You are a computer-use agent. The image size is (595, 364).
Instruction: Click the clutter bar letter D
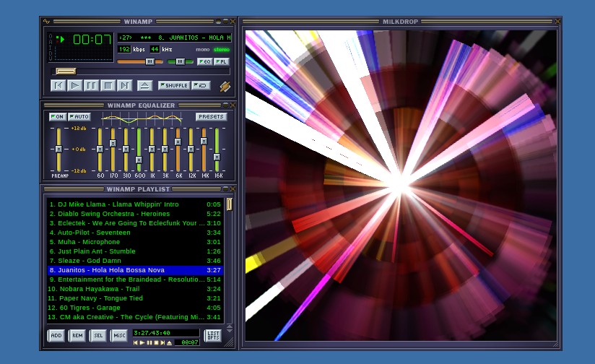(x=51, y=53)
